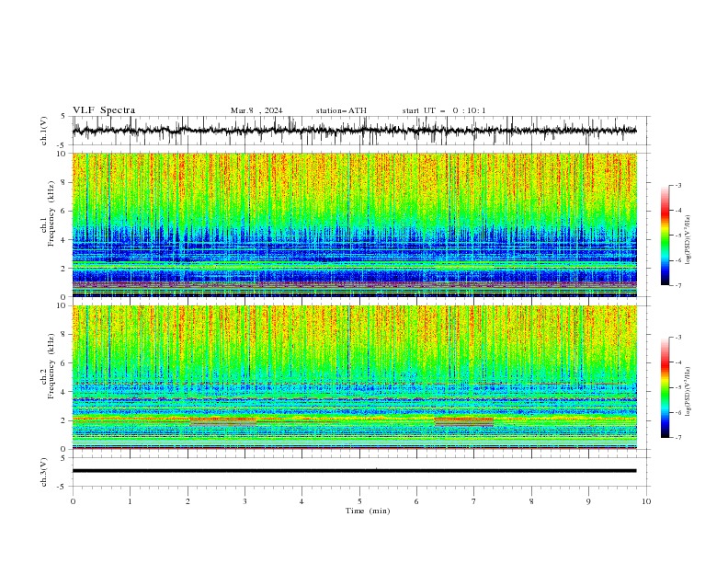Click the "ch.3(V)" axis label

point(44,472)
